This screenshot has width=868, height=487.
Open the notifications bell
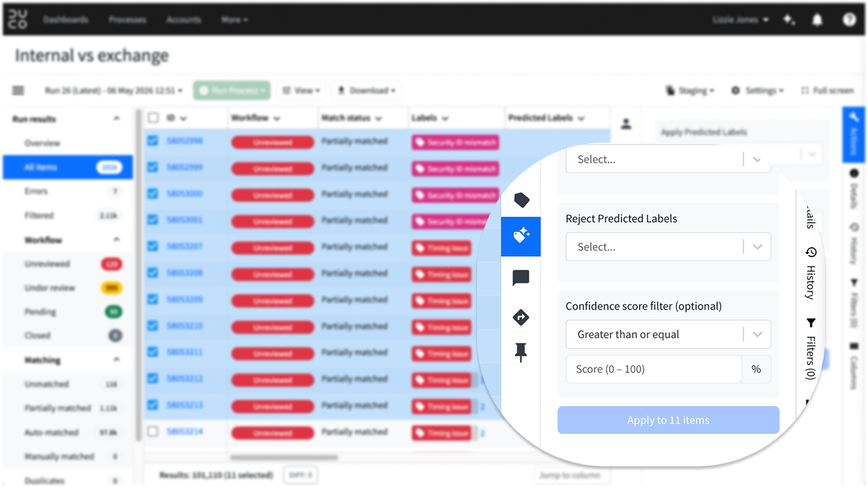pos(817,20)
